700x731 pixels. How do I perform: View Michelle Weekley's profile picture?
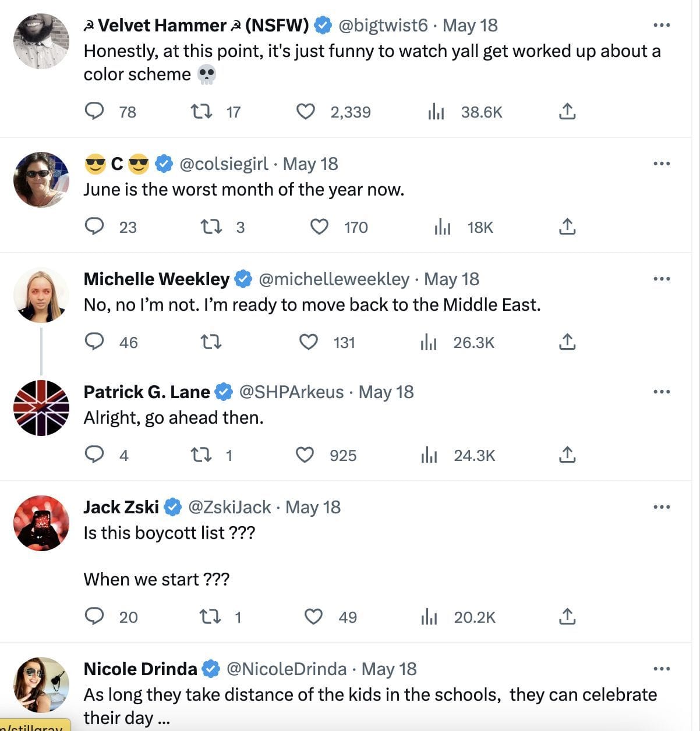coord(41,294)
